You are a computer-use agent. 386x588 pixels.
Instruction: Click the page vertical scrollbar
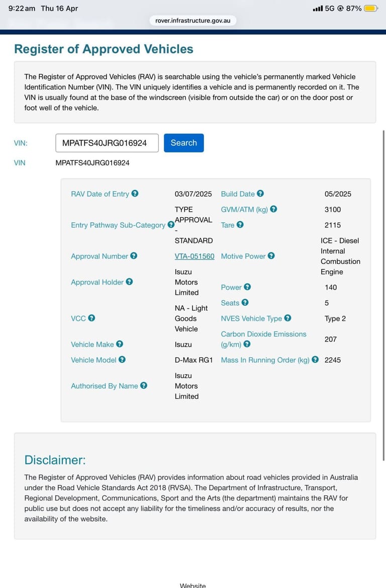[383, 295]
